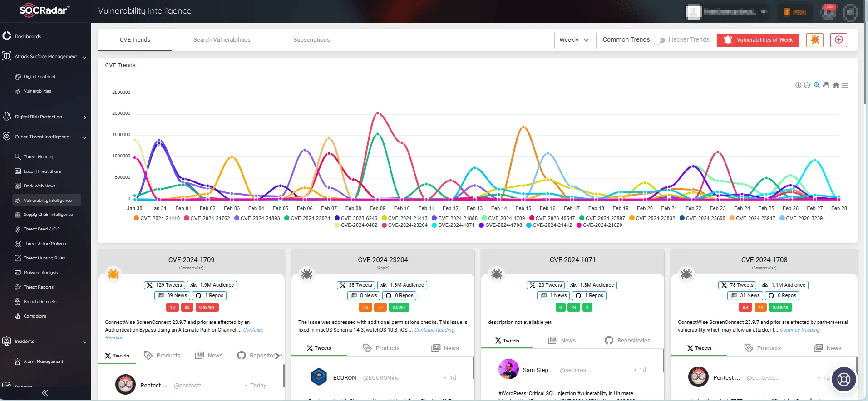Click Continue Reading link on CVE-2024-1708

pos(800,330)
